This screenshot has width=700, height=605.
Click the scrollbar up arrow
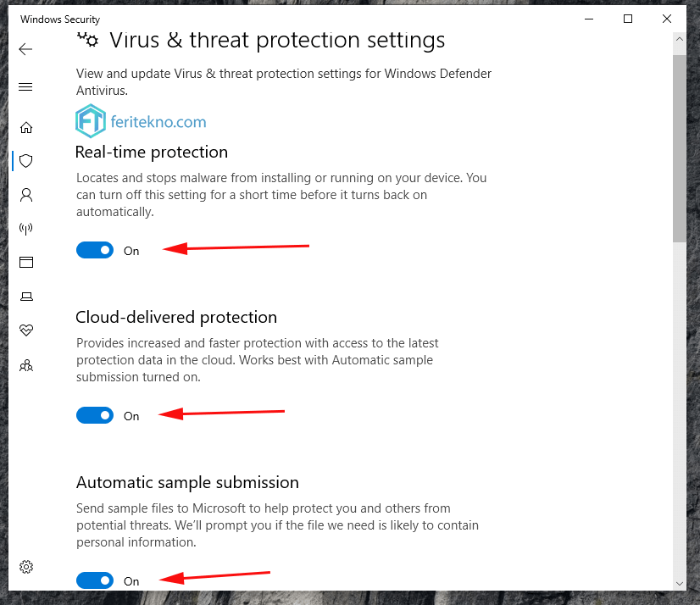(680, 39)
